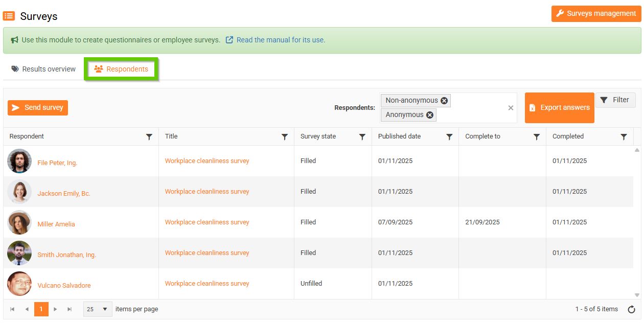The width and height of the screenshot is (644, 323).
Task: Click Vulcano Salvadore's avatar thumbnail
Action: [19, 284]
